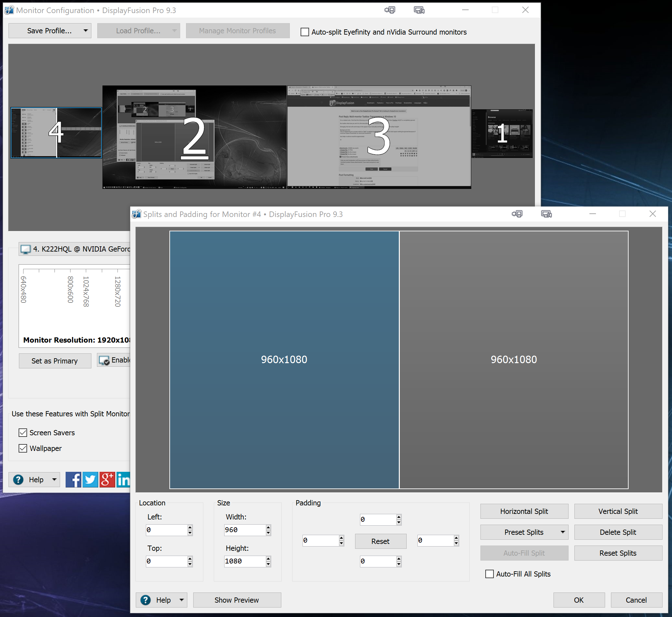Click the blue help icon in Splits dialog
The image size is (672, 617).
146,600
